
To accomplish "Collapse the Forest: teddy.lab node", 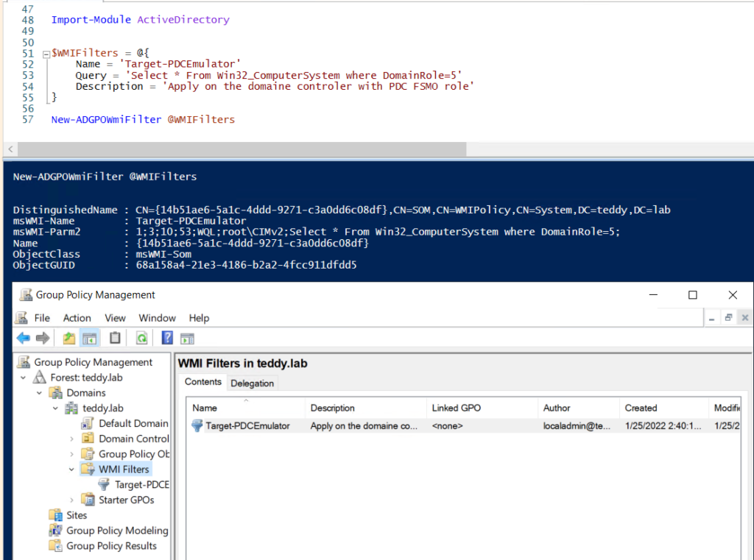I will tap(23, 378).
